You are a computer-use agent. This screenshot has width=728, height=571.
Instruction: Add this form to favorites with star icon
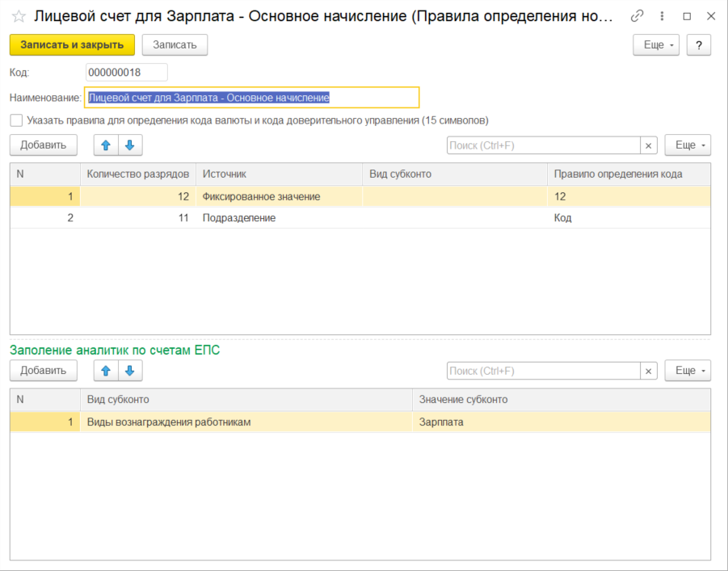18,17
